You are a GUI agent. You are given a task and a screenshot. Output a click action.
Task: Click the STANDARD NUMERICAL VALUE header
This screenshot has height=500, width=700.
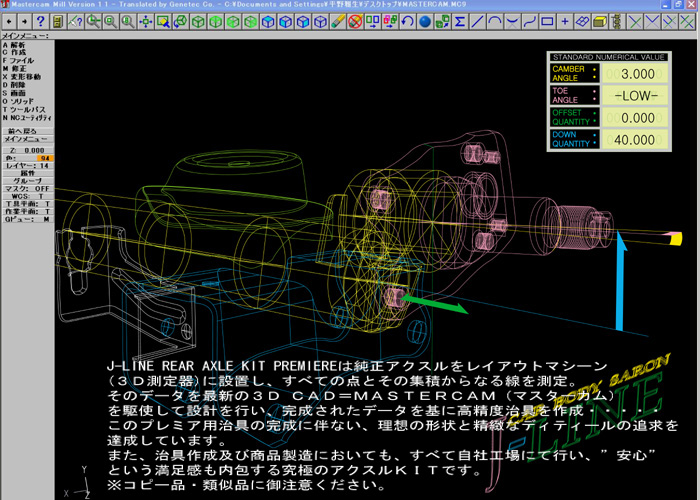click(609, 57)
